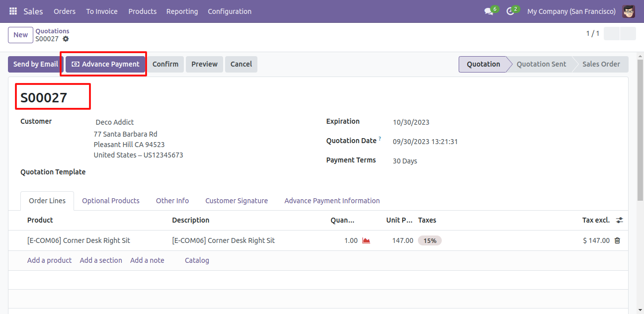The height and width of the screenshot is (314, 644).
Task: Switch to Other Info tab
Action: [x=172, y=201]
